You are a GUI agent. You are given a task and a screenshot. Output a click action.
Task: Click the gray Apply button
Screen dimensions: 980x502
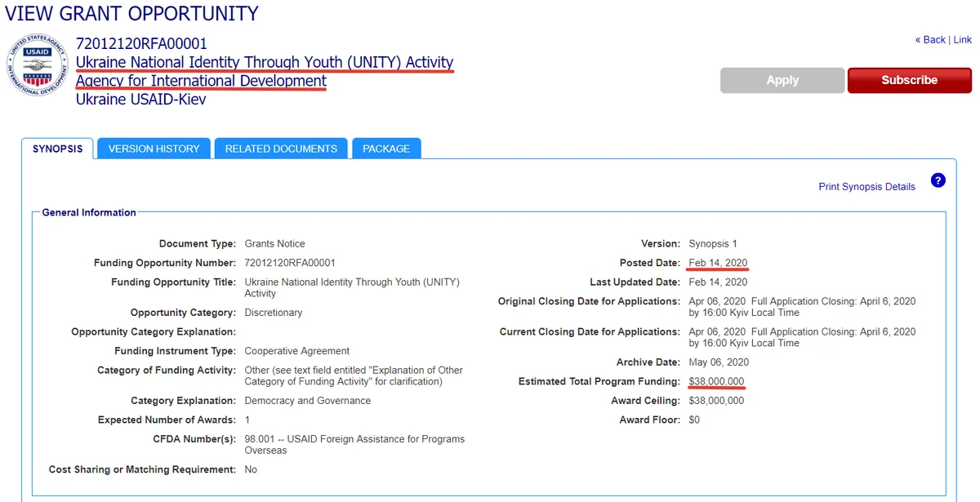coord(782,80)
